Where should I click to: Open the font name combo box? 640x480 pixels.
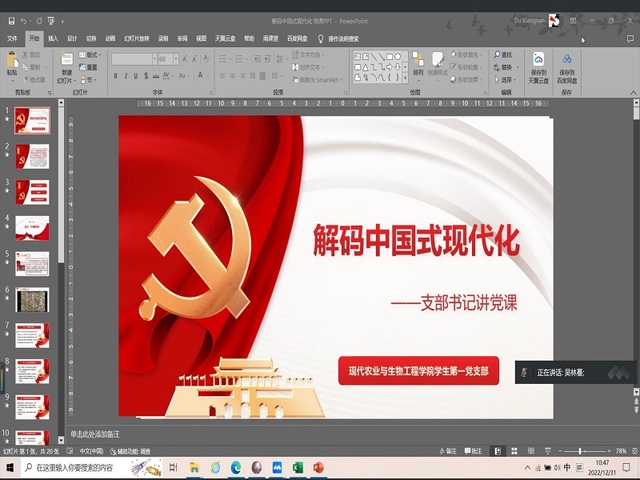coord(134,60)
